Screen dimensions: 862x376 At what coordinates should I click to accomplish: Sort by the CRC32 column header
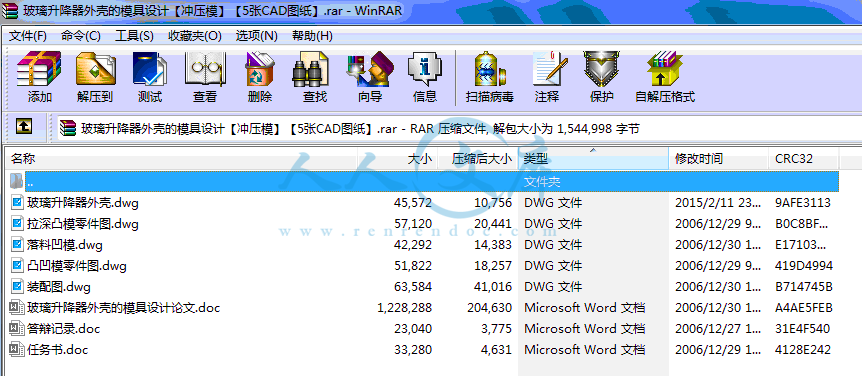tap(804, 159)
